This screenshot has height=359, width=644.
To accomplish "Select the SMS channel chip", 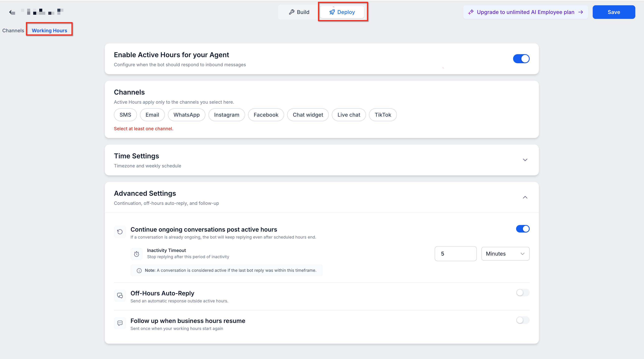I will 125,115.
